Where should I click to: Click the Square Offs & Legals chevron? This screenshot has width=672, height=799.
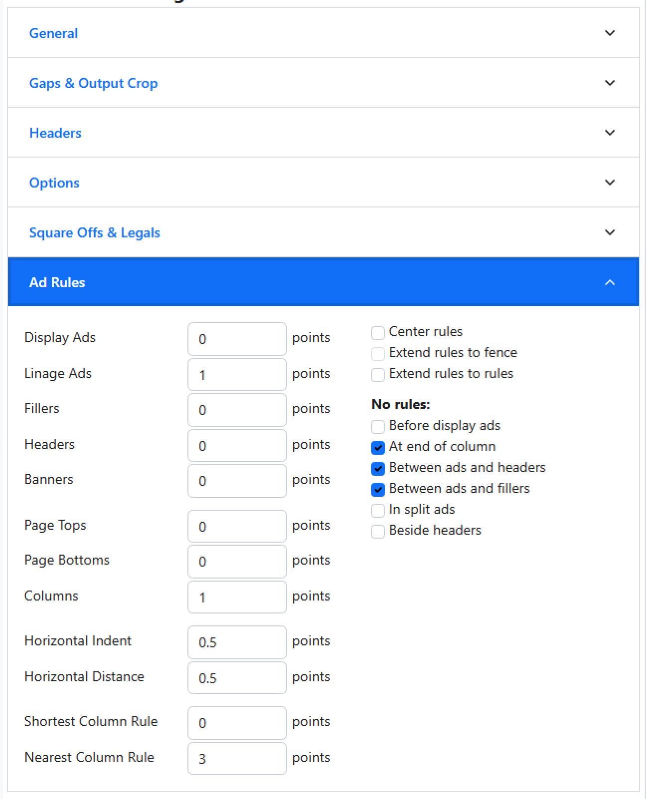pos(610,232)
